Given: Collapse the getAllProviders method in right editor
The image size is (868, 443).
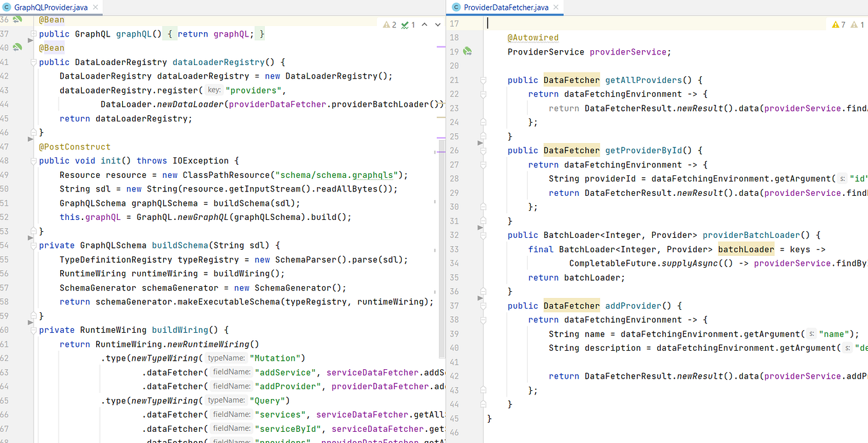Looking at the screenshot, I should 484,79.
